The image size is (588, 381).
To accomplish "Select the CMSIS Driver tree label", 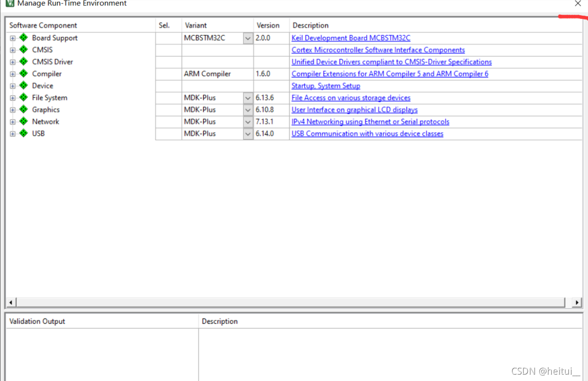I will (x=52, y=62).
